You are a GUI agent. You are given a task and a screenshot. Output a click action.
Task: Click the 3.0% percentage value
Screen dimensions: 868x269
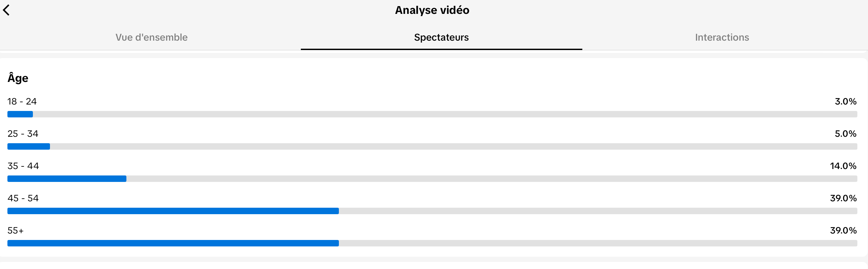845,102
